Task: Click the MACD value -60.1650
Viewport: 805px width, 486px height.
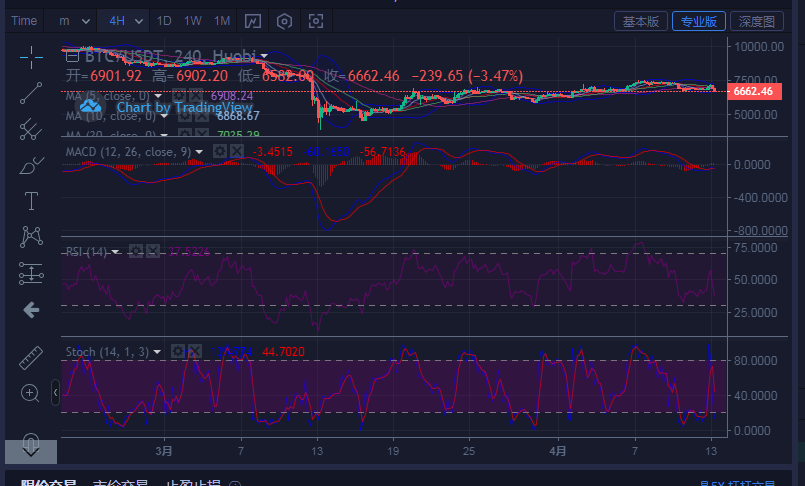Action: [x=327, y=152]
